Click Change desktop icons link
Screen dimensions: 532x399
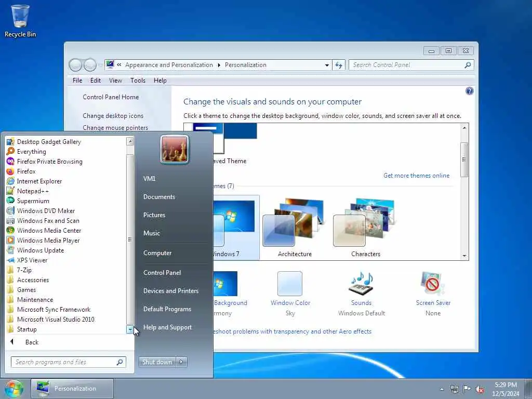click(113, 116)
